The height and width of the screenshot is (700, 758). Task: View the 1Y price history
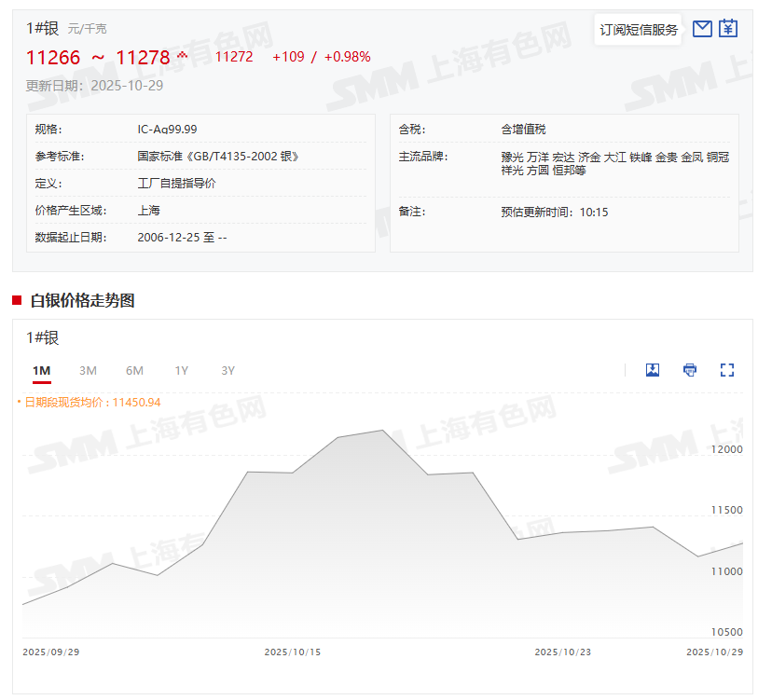(x=181, y=371)
